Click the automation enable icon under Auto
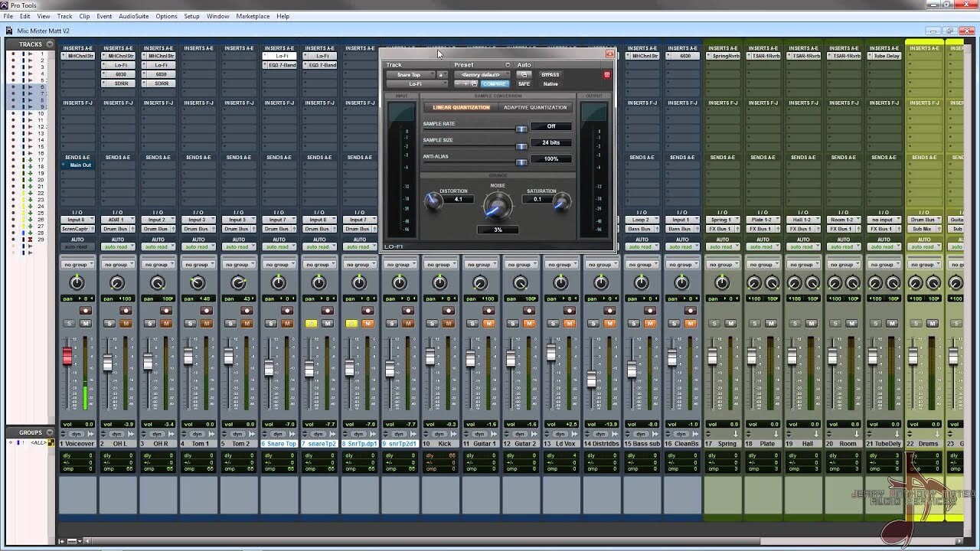This screenshot has height=551, width=980. (x=524, y=75)
